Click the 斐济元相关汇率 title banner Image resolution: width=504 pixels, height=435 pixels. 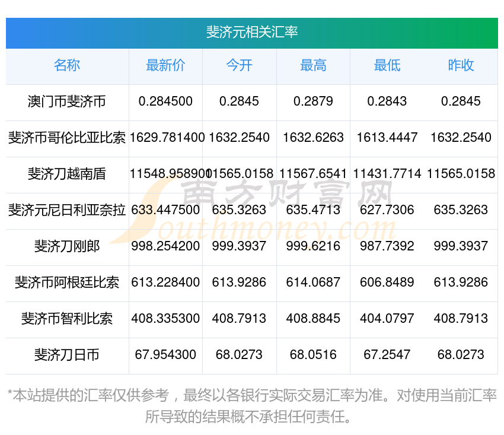pos(251,32)
